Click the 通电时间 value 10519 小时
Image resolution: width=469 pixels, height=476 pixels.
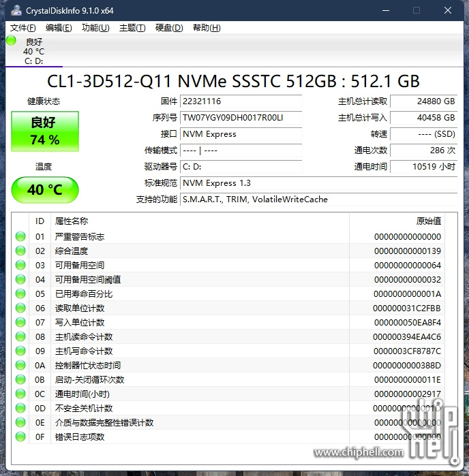424,167
